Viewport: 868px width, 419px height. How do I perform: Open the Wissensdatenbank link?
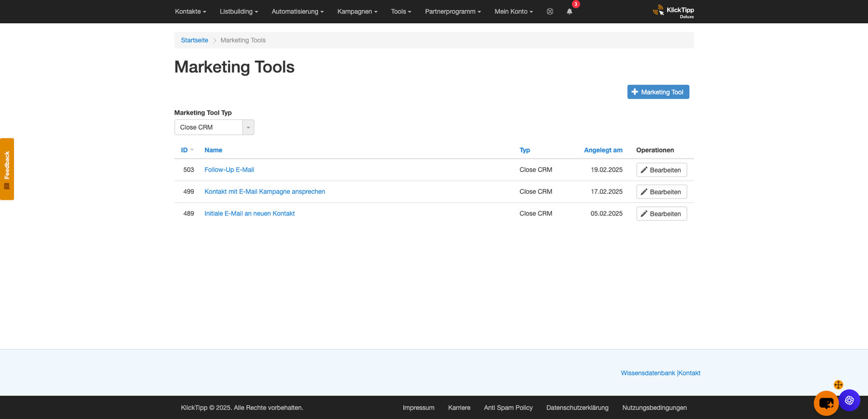coord(648,373)
